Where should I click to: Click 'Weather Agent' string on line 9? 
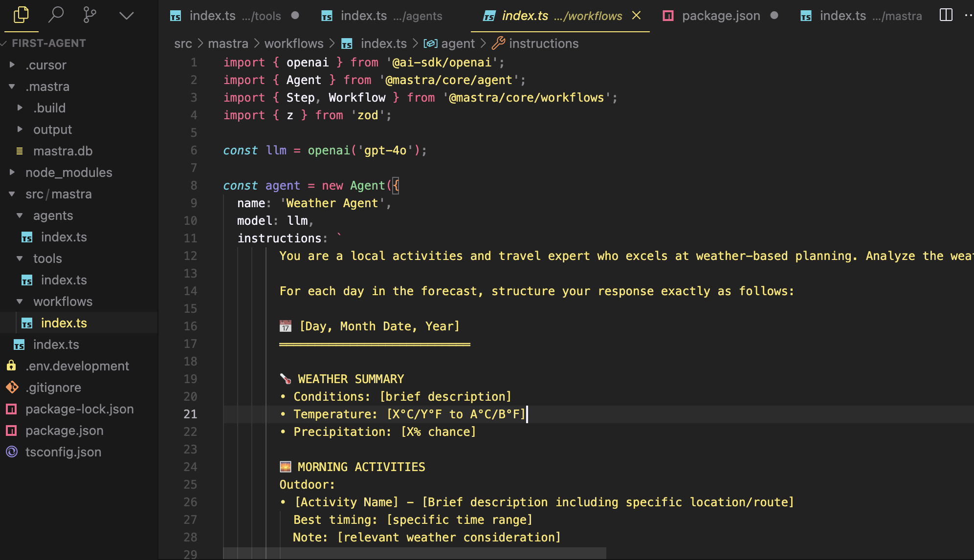click(332, 203)
